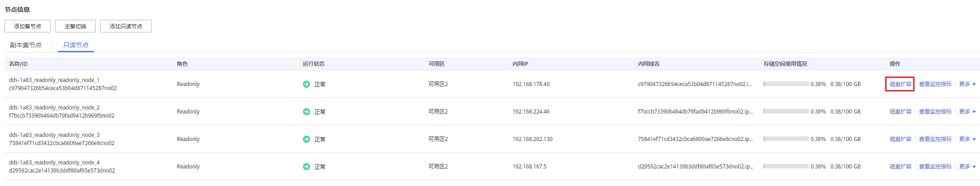Expand 更多 dropdown for readonly_node_1
The width and height of the screenshot is (980, 186).
point(967,84)
